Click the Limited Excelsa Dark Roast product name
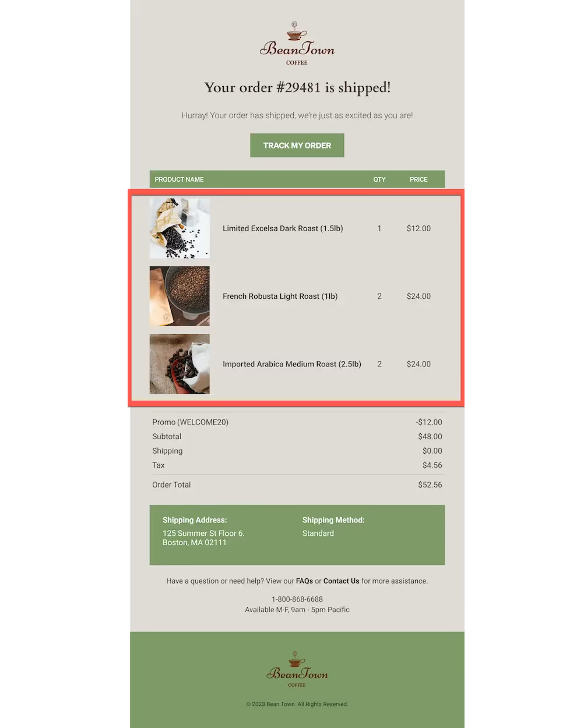This screenshot has width=584, height=728. click(x=283, y=228)
